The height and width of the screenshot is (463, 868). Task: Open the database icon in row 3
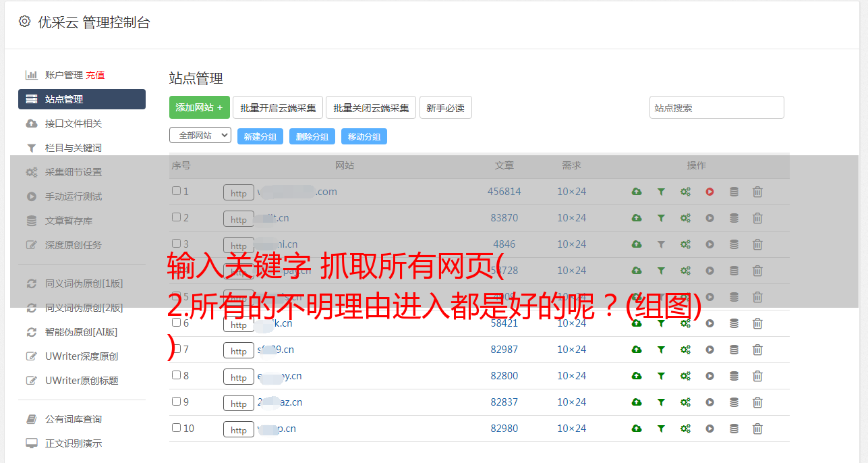[734, 244]
